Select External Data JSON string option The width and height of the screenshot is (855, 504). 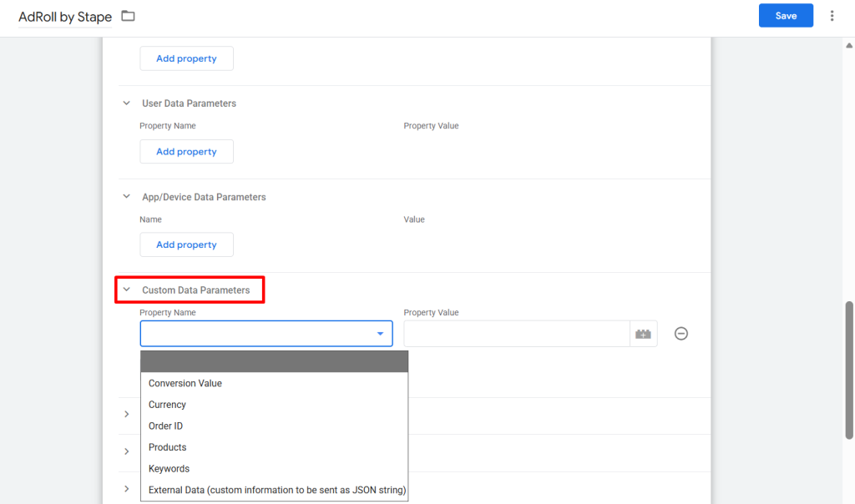coord(276,490)
